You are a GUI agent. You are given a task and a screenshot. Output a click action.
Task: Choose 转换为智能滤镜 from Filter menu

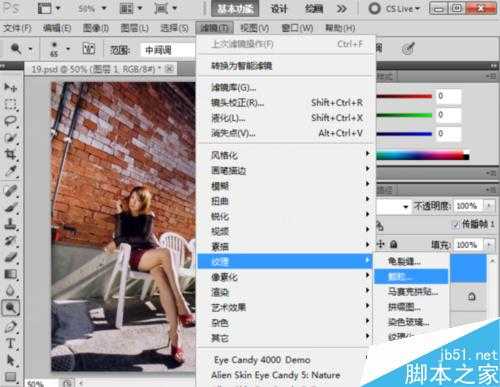pos(286,66)
